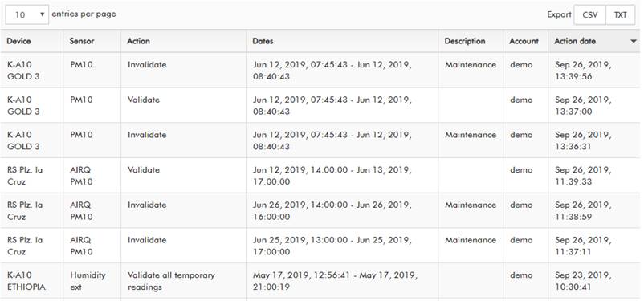The image size is (644, 301).
Task: Sort by the Sensor column header
Action: pos(82,41)
